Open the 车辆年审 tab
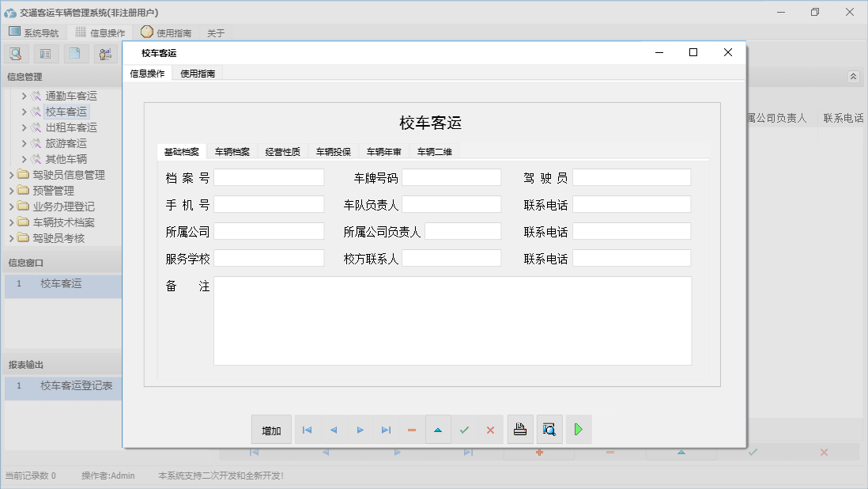The image size is (868, 489). pyautogui.click(x=383, y=152)
